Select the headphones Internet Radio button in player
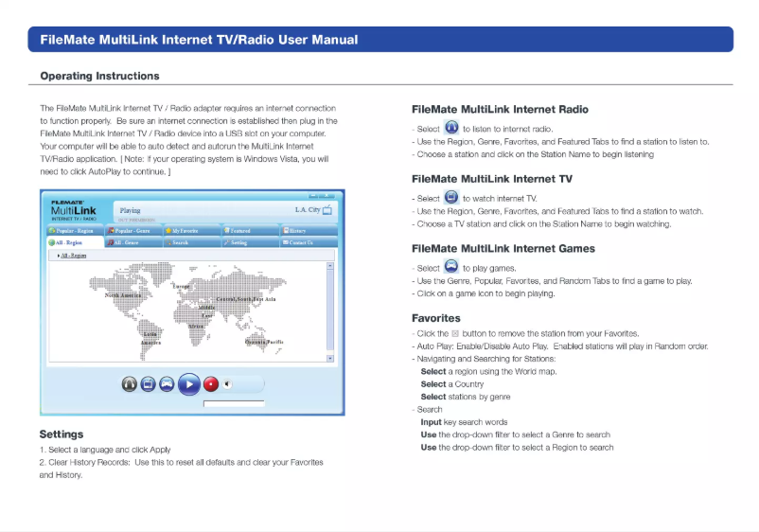Screen dimensions: 759x532 129,384
